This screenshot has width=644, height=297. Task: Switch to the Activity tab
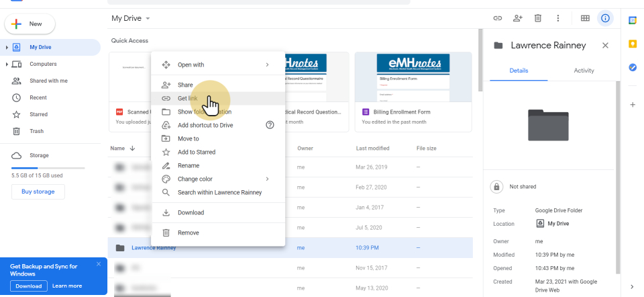[x=584, y=71]
